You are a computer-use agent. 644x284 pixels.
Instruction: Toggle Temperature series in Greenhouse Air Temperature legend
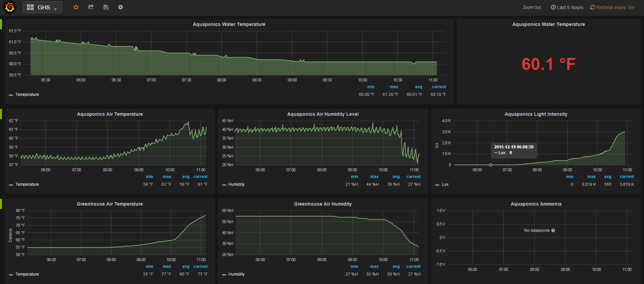[27, 274]
